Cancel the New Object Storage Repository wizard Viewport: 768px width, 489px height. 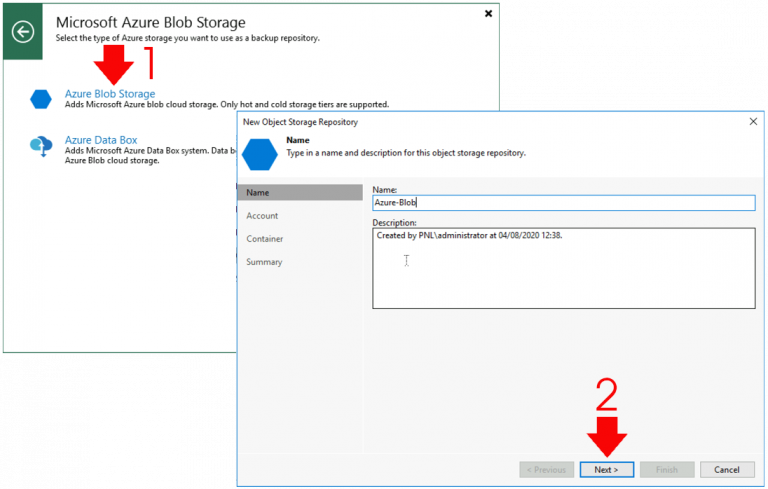click(727, 469)
